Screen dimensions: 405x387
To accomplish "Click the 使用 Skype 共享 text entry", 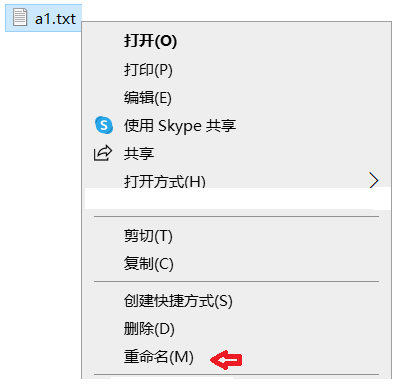I will click(x=180, y=126).
